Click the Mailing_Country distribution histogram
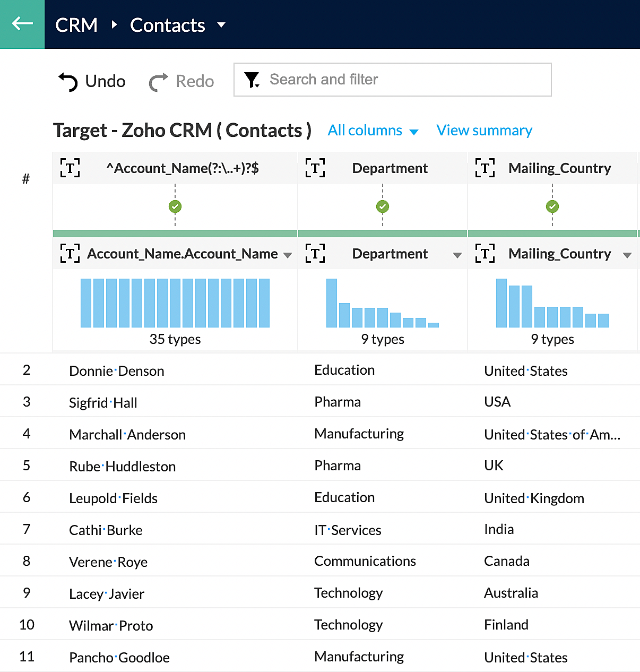640x672 pixels. pos(552,304)
